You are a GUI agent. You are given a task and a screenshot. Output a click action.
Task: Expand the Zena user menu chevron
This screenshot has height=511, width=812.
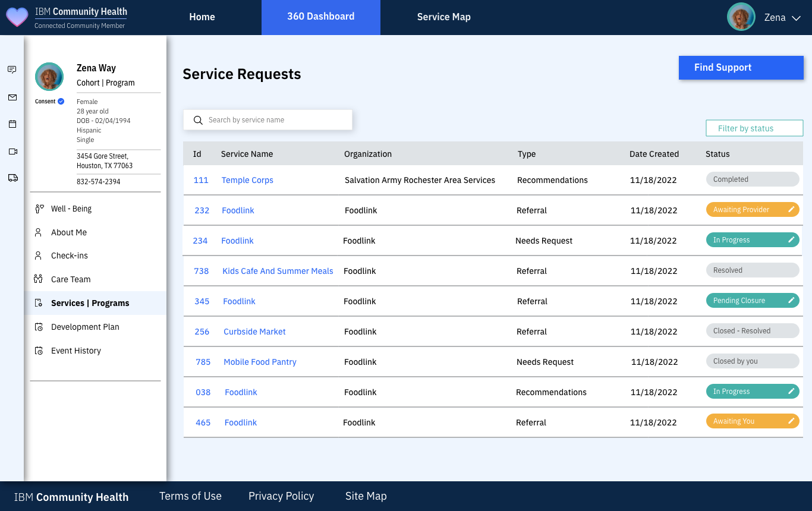point(796,18)
